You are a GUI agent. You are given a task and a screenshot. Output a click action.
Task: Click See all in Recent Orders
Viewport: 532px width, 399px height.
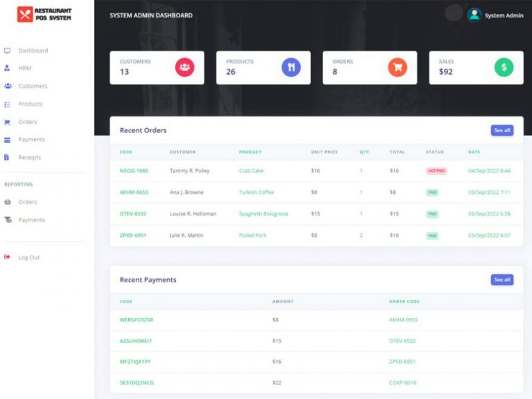(502, 130)
